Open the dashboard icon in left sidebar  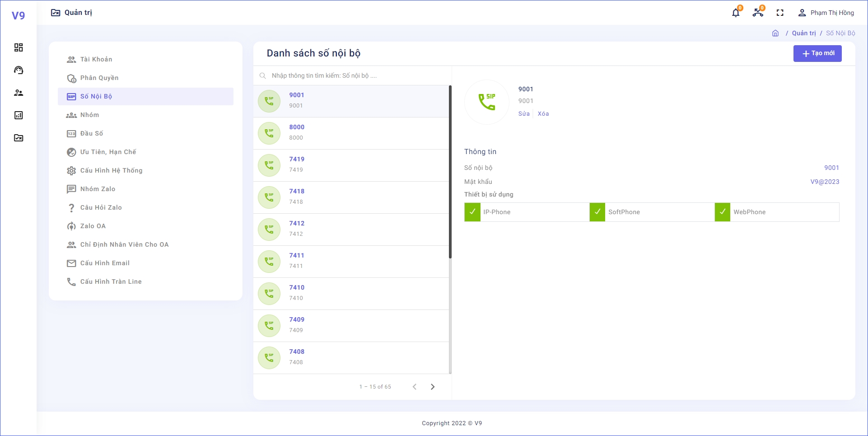coord(19,47)
